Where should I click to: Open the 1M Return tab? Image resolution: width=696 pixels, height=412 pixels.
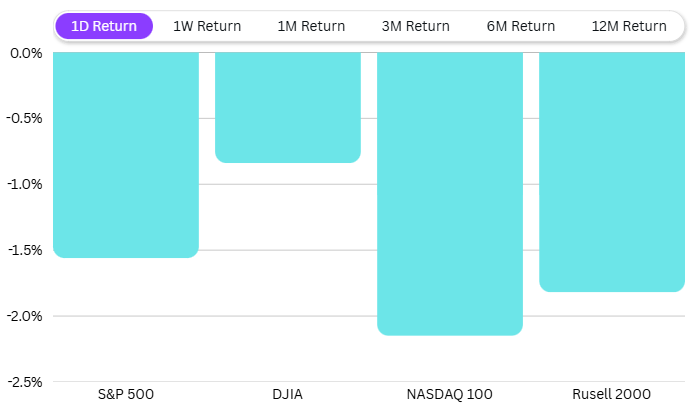pos(309,26)
